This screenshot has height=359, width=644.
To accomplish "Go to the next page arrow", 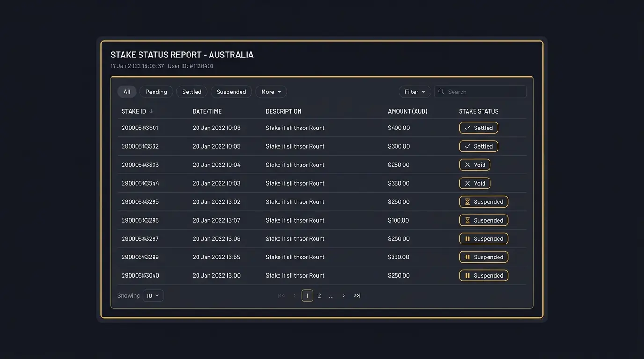I will click(344, 295).
